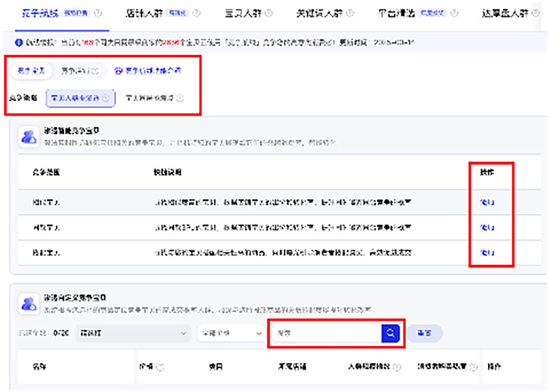Open the narrow white dropdown before the search box
Image resolution: width=550 pixels, height=392 pixels.
click(x=231, y=333)
